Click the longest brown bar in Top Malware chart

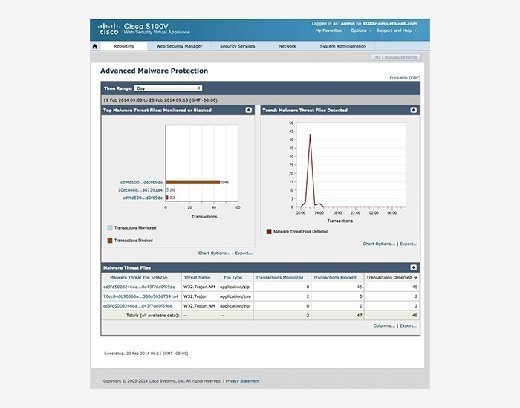coord(193,182)
